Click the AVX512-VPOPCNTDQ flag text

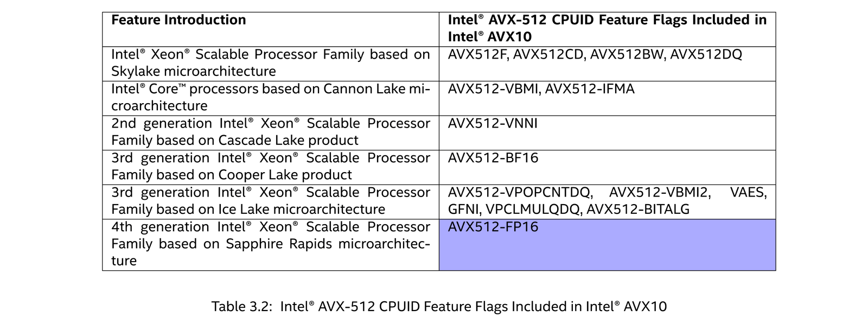tap(519, 193)
